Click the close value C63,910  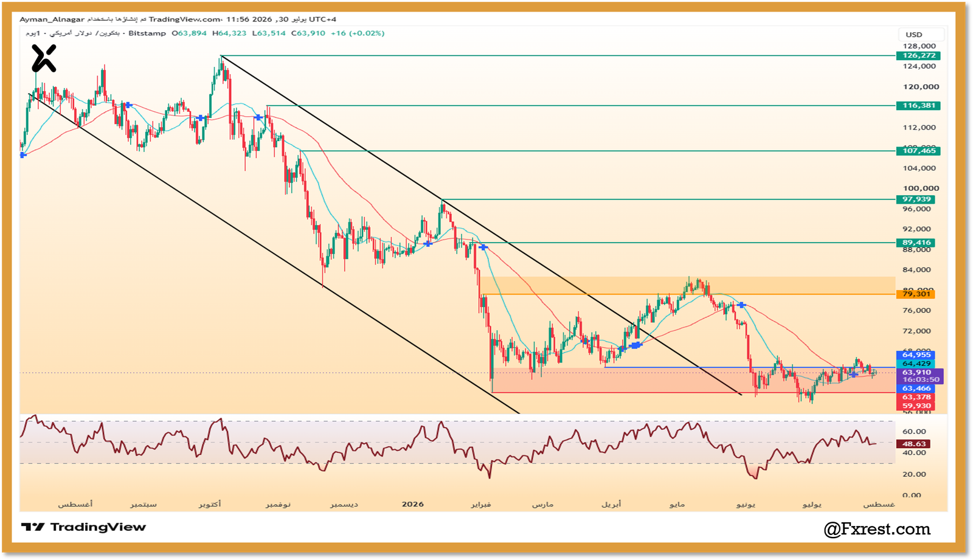click(308, 33)
